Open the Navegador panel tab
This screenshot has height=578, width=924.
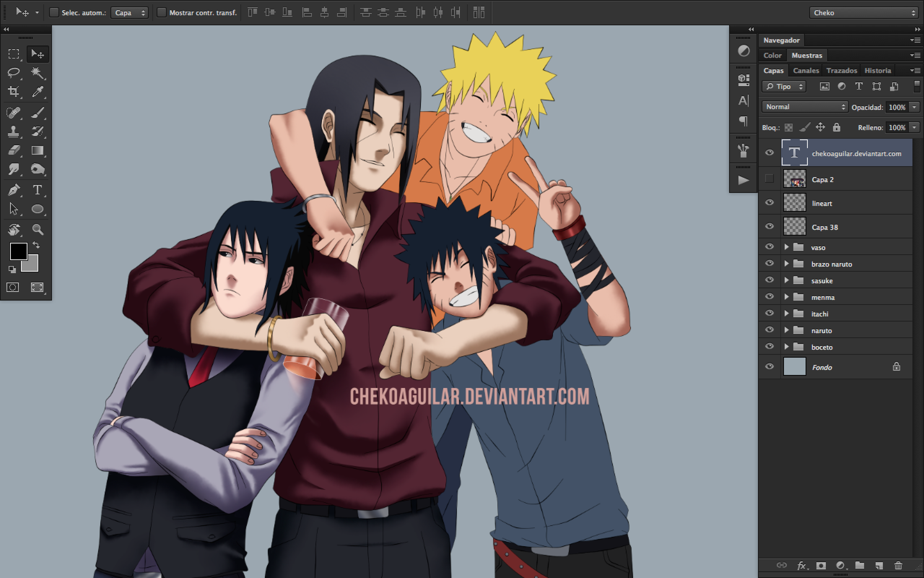tap(781, 40)
